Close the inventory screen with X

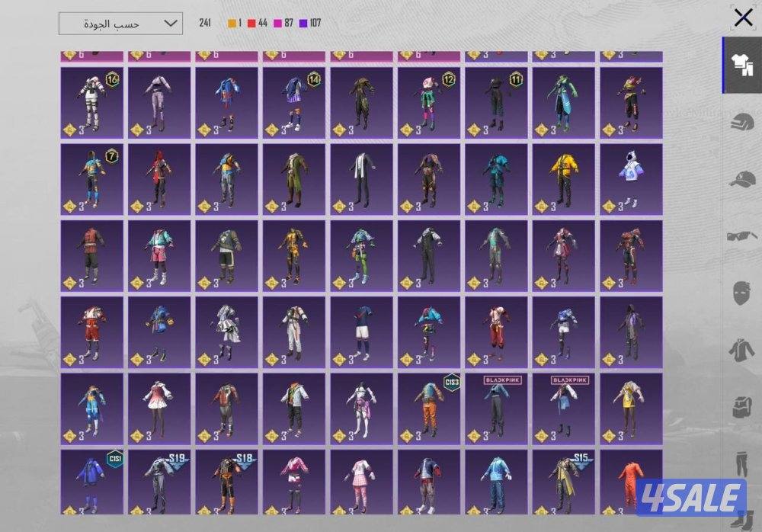click(743, 18)
